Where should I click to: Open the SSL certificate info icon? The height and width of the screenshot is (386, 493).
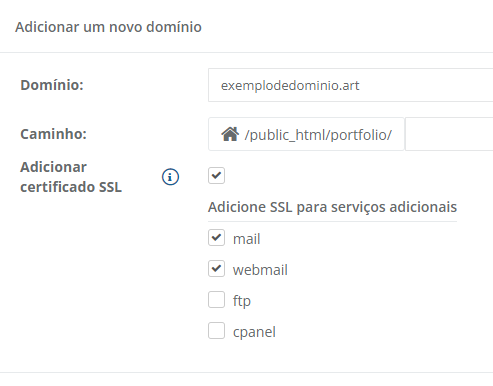[x=170, y=177]
